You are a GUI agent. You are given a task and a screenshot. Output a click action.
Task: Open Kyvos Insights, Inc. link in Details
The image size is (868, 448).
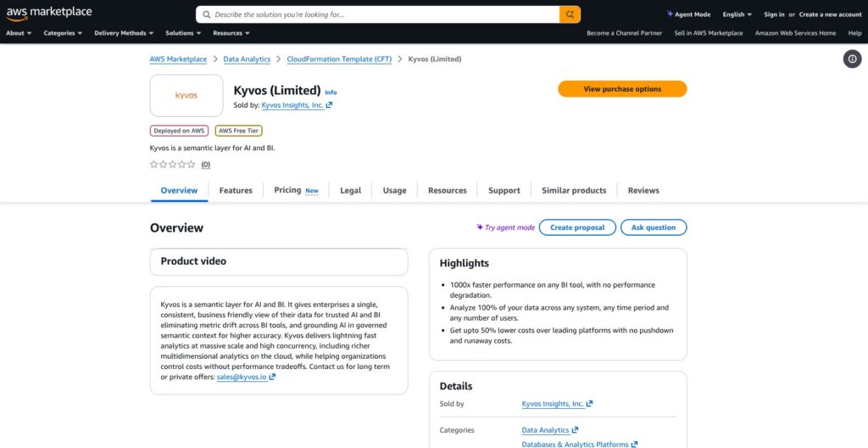coord(557,404)
